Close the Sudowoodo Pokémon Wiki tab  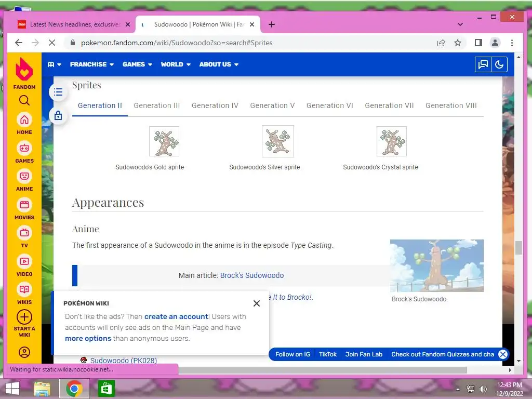252,24
